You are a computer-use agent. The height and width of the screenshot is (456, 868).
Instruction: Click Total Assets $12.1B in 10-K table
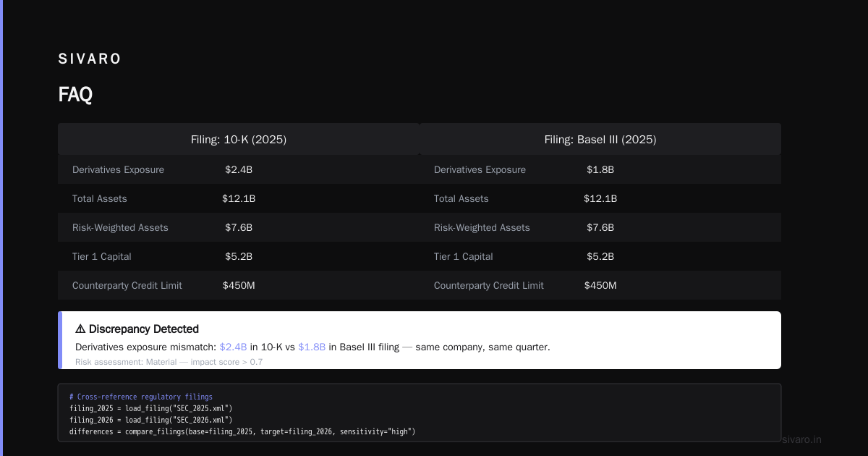click(239, 198)
